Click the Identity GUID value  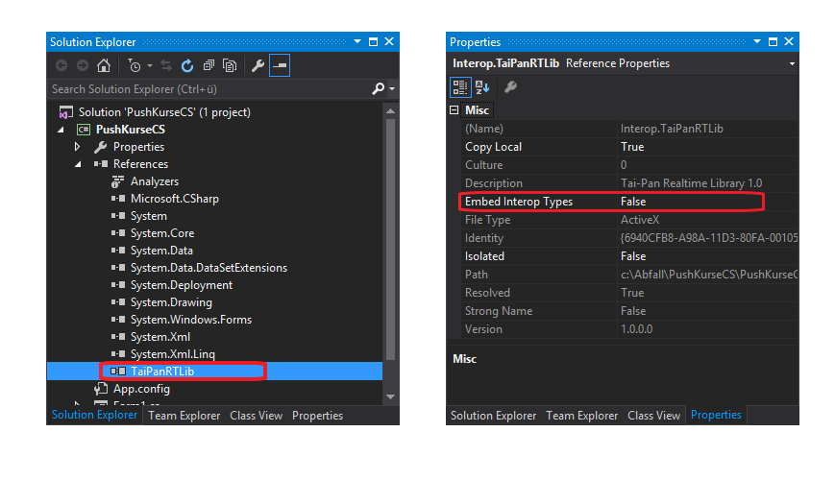tap(708, 238)
